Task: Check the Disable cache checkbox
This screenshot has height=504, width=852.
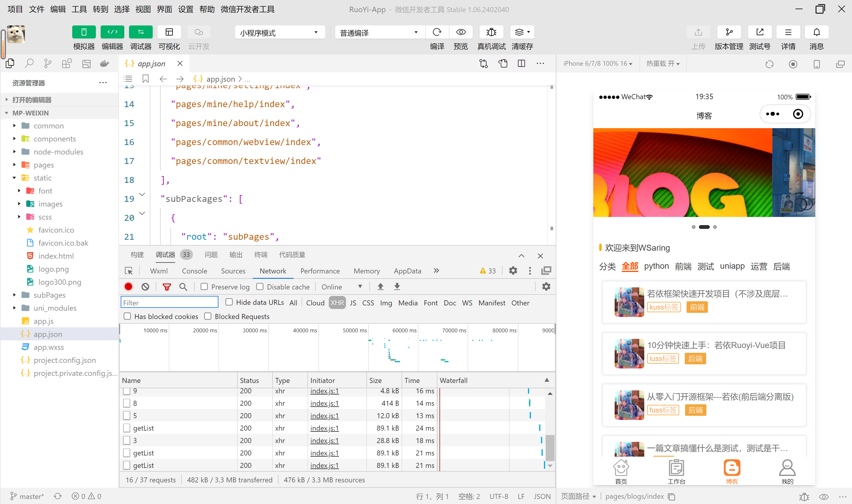Action: [x=260, y=287]
